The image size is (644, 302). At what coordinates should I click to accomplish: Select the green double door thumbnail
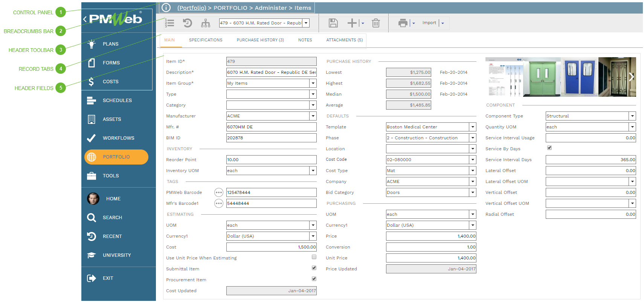pyautogui.click(x=542, y=77)
